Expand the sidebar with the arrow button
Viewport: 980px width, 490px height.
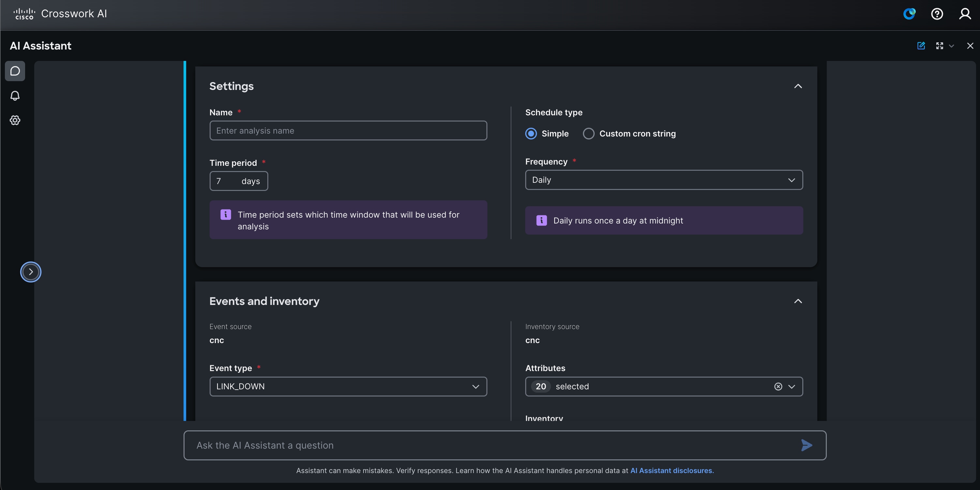[31, 272]
